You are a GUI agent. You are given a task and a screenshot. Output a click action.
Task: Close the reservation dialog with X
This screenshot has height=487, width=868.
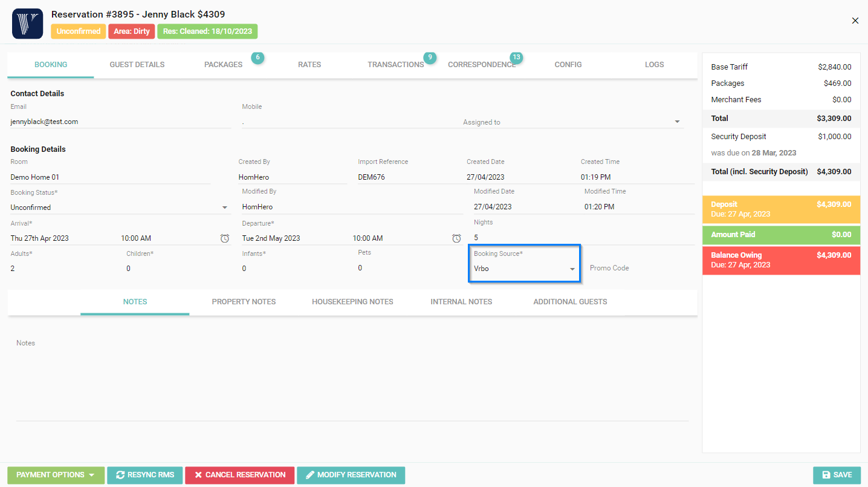pos(855,21)
